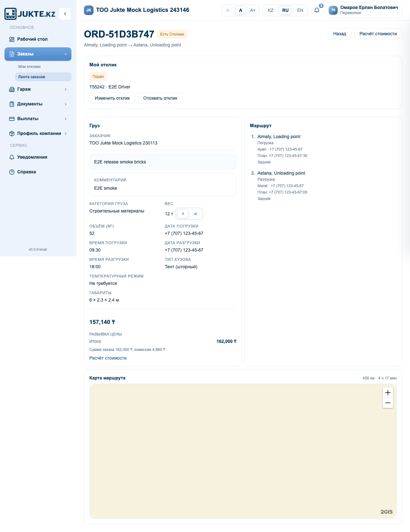
Task: Open the Выплаты menu item
Action: tap(38, 119)
